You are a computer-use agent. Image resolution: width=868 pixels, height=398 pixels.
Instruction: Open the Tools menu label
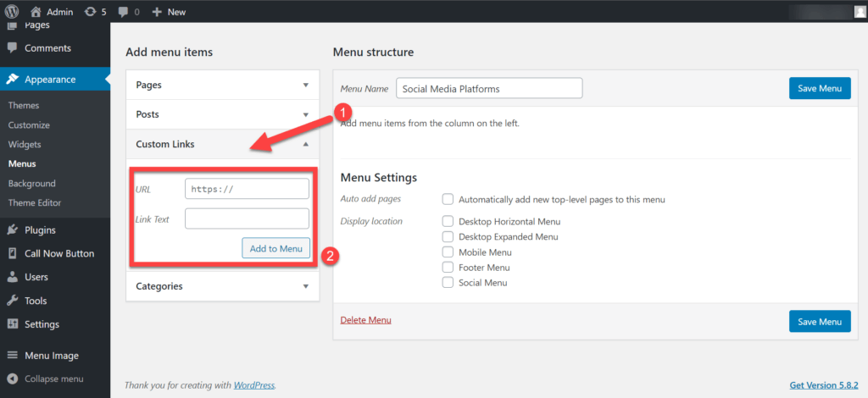[x=36, y=301]
